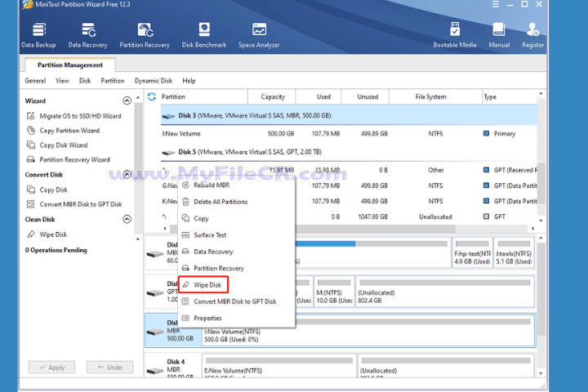
Task: Open the Help menu
Action: click(189, 81)
